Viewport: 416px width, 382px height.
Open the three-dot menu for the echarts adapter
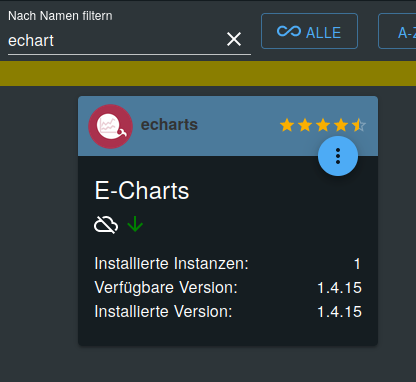point(338,156)
